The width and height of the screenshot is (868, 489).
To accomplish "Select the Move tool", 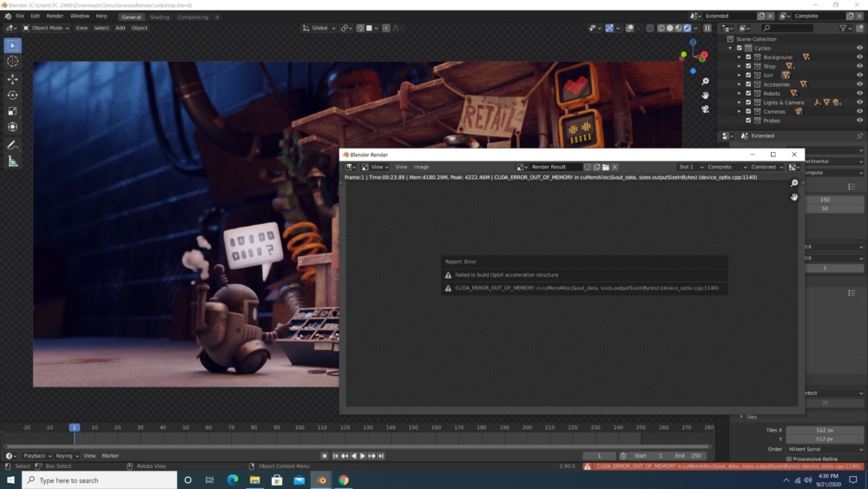I will pos(13,79).
